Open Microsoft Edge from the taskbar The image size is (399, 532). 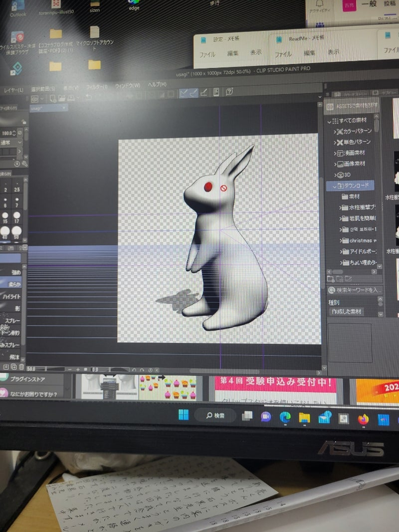click(285, 417)
